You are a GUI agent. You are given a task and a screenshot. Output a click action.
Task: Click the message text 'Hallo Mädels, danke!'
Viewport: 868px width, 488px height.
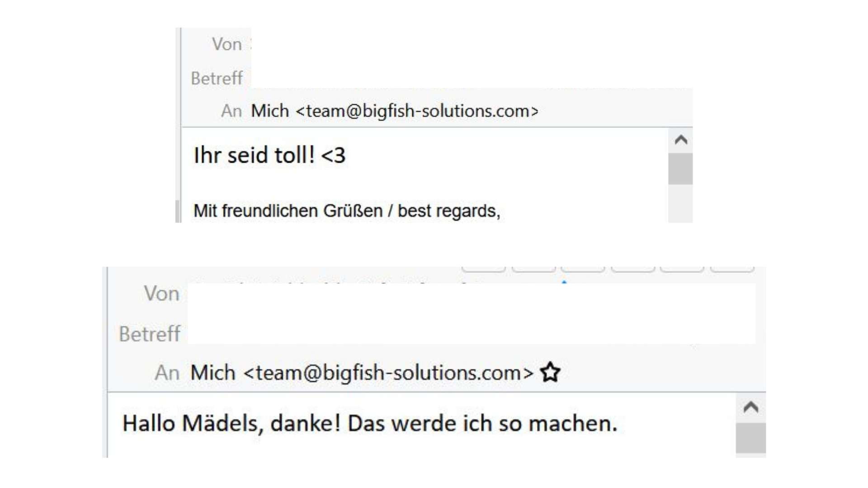click(x=231, y=424)
